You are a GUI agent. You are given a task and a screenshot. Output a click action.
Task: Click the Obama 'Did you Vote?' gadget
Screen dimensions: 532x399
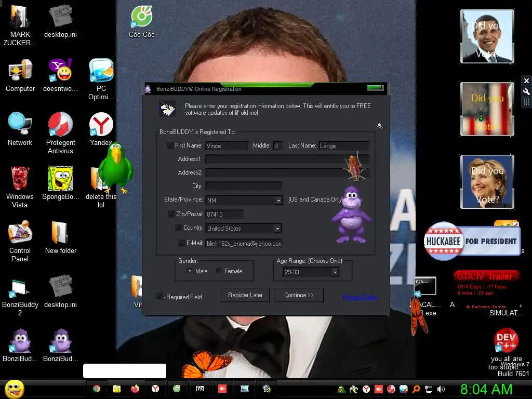click(x=487, y=36)
